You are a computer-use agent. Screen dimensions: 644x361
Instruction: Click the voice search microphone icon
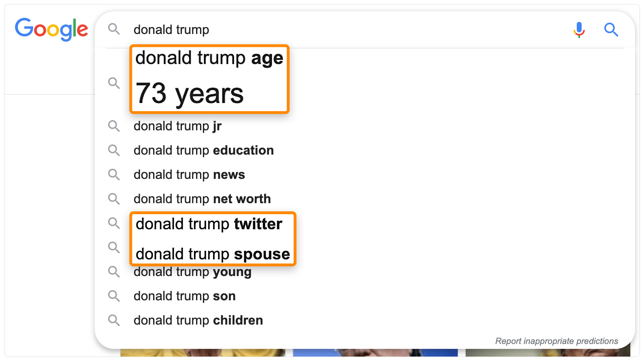tap(579, 29)
